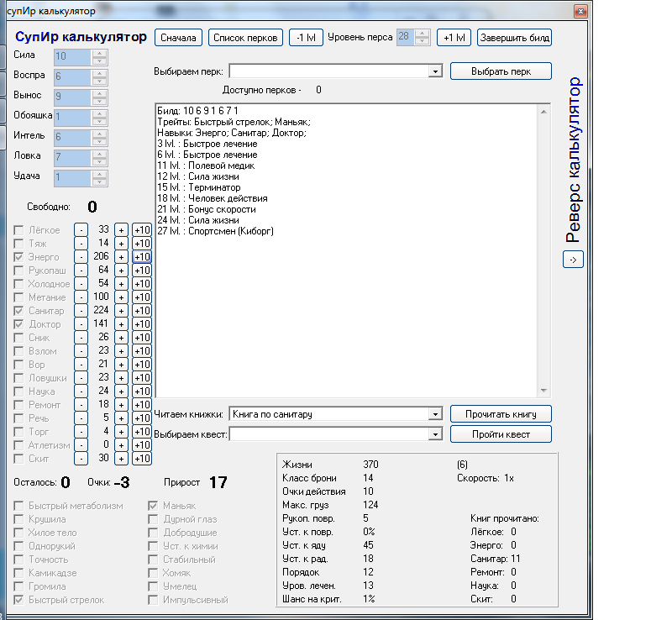The width and height of the screenshot is (672, 620).
Task: Click the arrow button under Реверс калькулятор
Action: click(573, 260)
